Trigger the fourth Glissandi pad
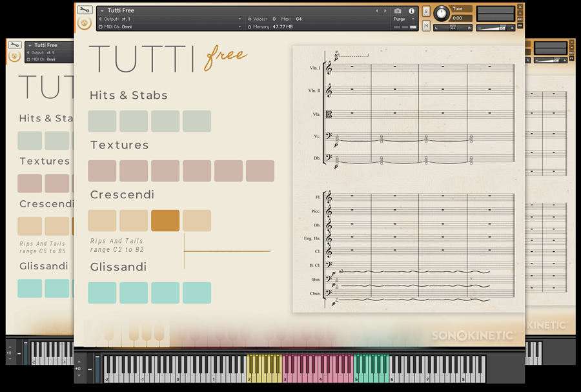 197,293
